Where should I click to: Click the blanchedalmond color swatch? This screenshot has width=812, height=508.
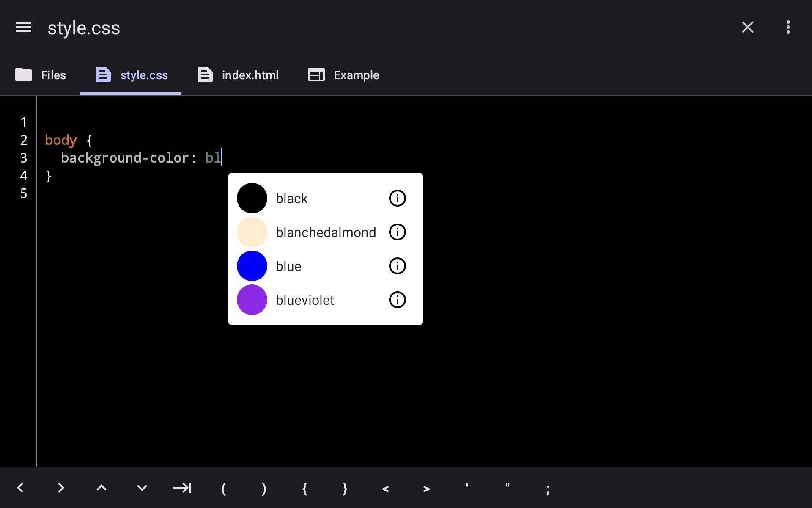(x=252, y=232)
